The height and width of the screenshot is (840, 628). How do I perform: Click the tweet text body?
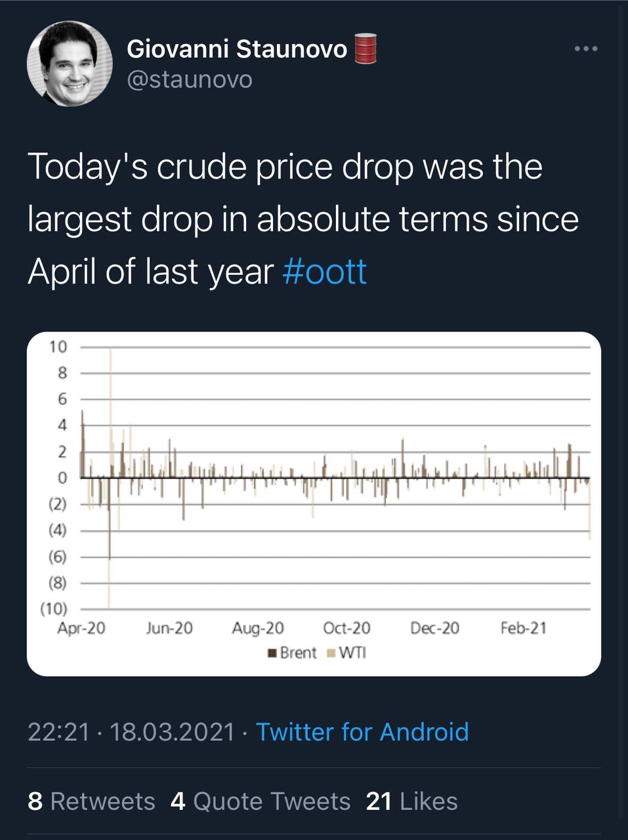click(x=303, y=219)
